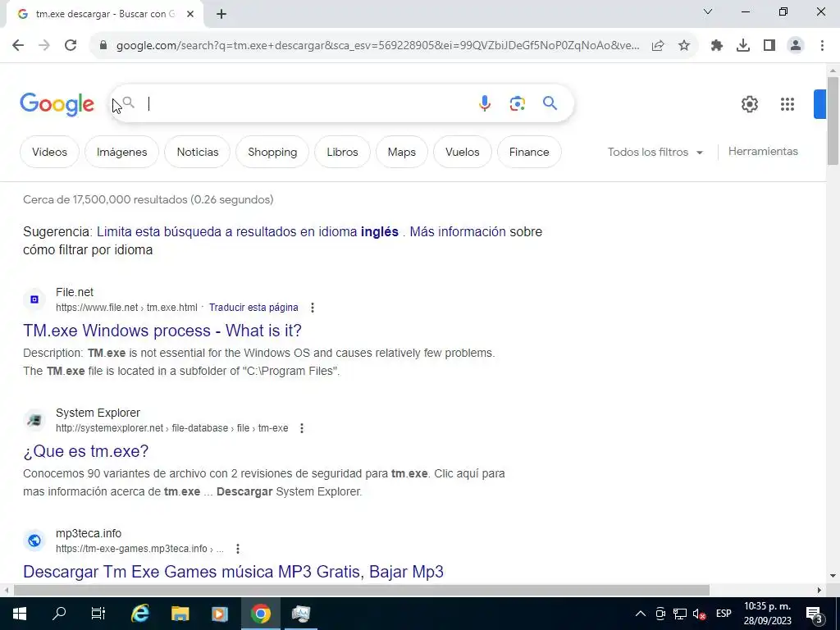Bookmark this page with the star

[684, 46]
